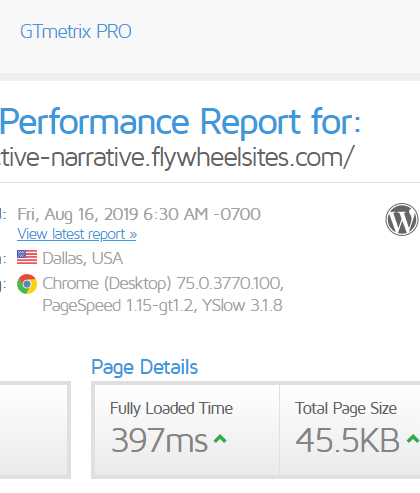420x493 pixels.
Task: Click the Dallas, USA location text
Action: (83, 258)
